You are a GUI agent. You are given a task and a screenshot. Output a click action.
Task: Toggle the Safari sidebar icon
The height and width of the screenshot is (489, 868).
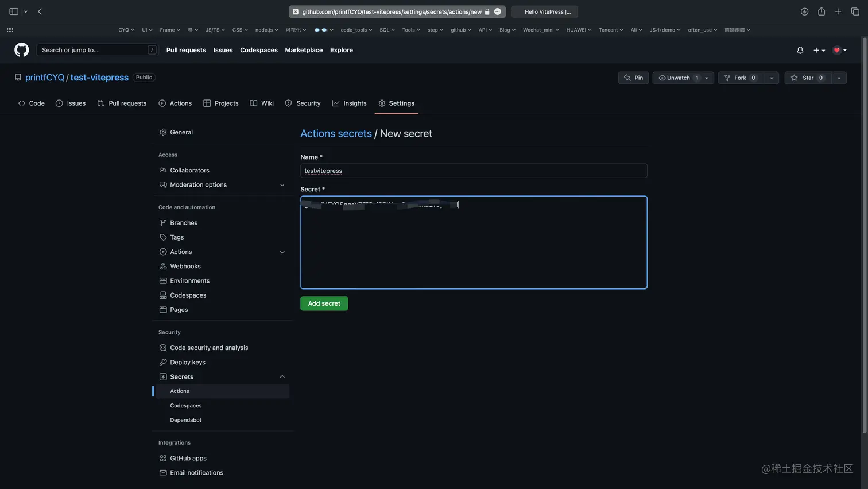coord(14,11)
